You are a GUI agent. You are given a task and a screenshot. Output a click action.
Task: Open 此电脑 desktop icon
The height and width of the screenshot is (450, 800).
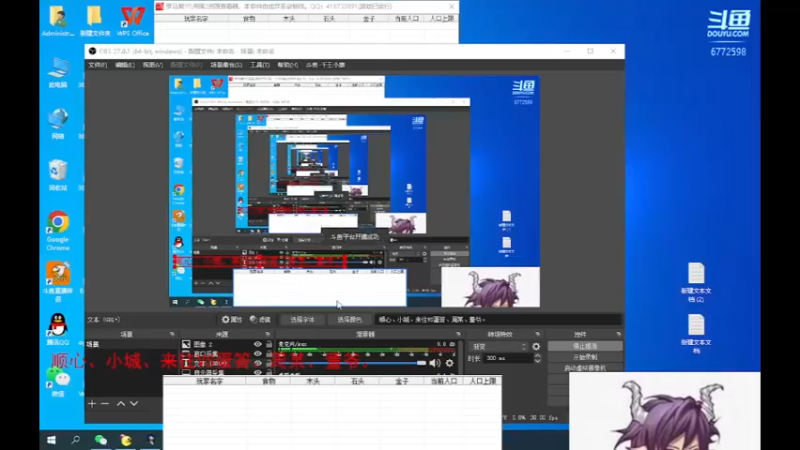[x=58, y=72]
